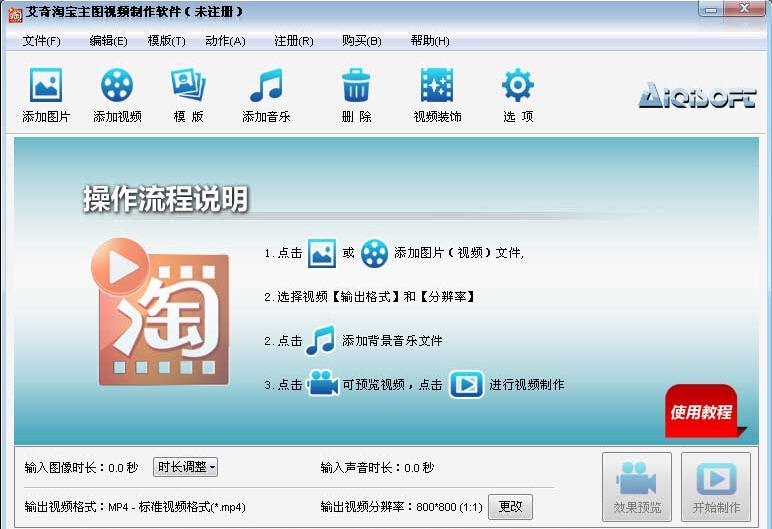The image size is (772, 529).
Task: Click the film reel icon in step 1 instructions
Action: click(374, 253)
